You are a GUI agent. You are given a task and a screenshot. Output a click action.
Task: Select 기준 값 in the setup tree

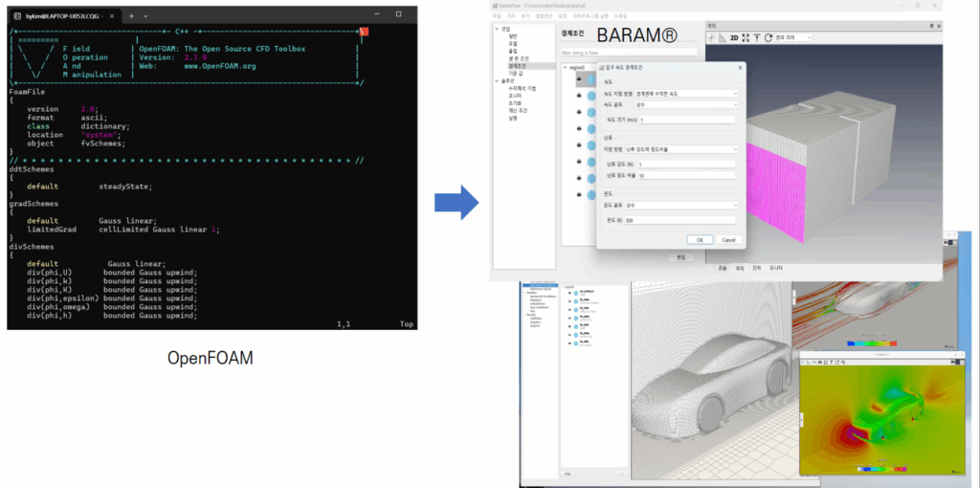[515, 73]
